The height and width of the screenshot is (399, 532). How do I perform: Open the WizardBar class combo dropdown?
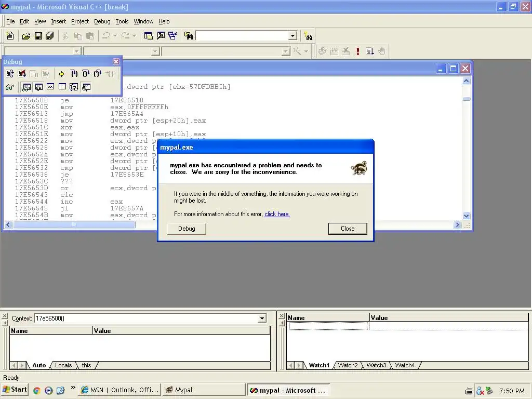coord(77,51)
